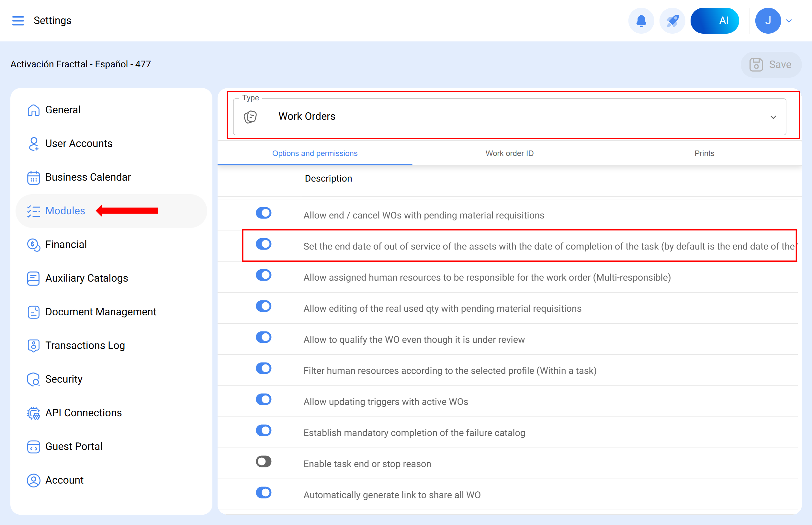This screenshot has width=812, height=525.
Task: Open the Security shield icon
Action: click(33, 379)
